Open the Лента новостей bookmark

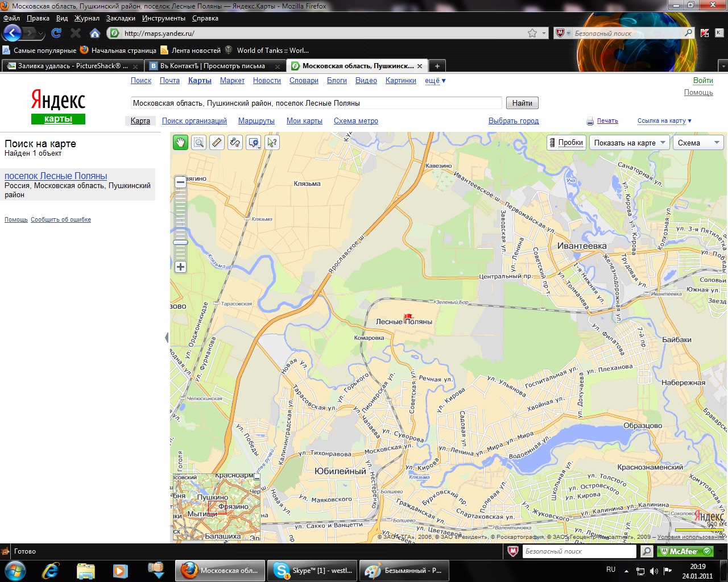pos(191,50)
